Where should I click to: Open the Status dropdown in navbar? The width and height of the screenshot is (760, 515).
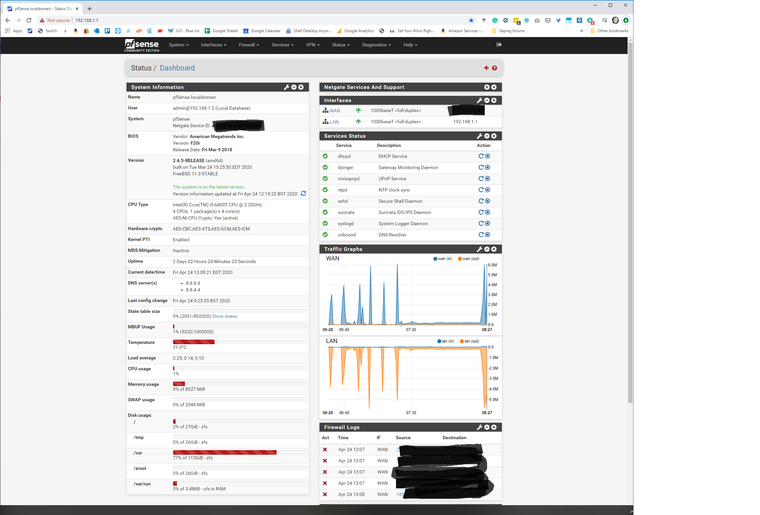click(x=341, y=45)
